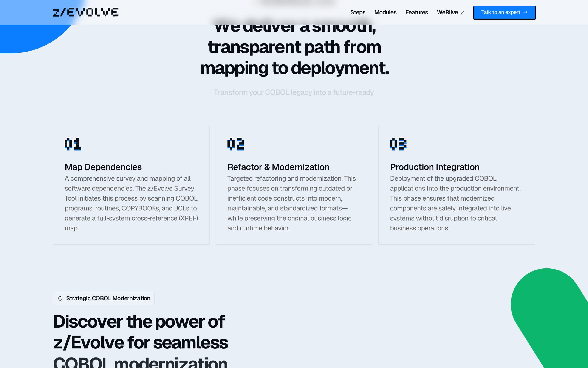
Task: Open the WeRlive external link
Action: (x=451, y=12)
